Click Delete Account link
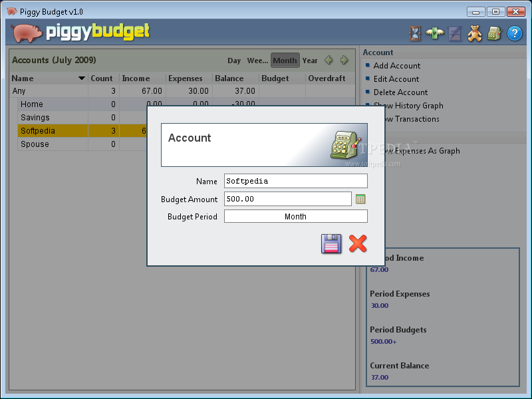Viewport: 532px width, 399px height. pyautogui.click(x=400, y=92)
